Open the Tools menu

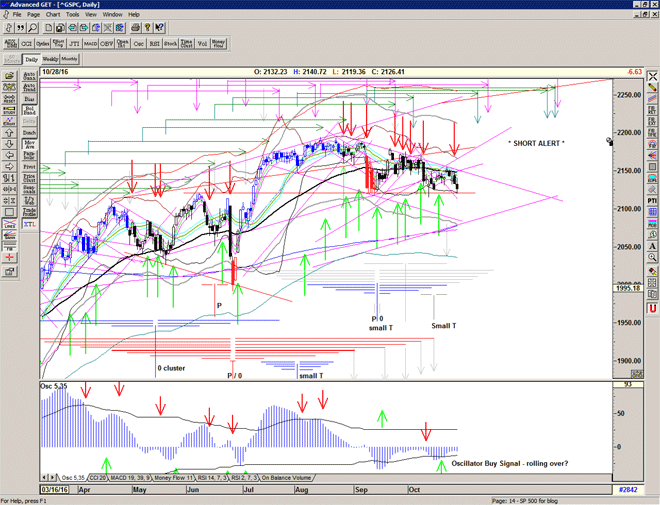[71, 15]
